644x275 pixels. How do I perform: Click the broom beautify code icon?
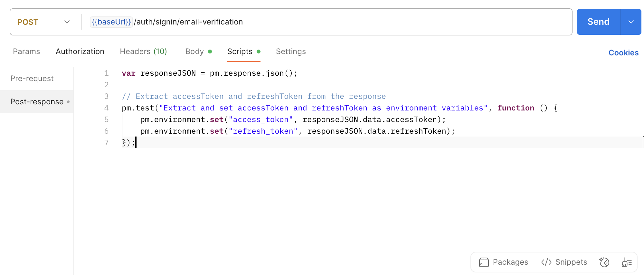[x=627, y=262]
